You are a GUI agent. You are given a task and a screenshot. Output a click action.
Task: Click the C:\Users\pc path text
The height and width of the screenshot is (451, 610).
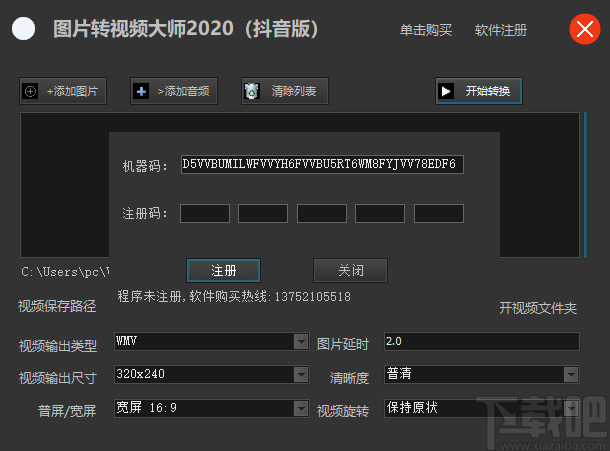[65, 272]
